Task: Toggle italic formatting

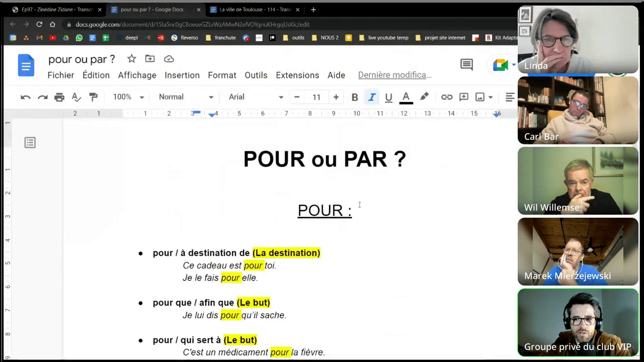Action: [372, 97]
